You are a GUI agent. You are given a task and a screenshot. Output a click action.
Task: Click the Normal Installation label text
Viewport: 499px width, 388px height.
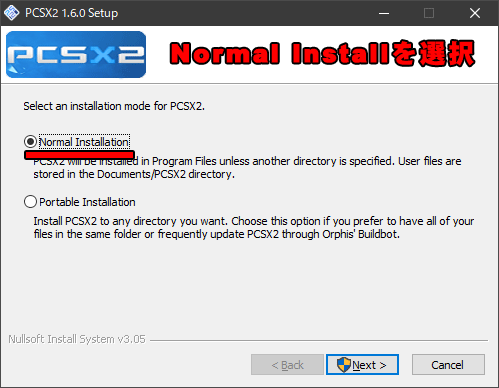coord(84,142)
